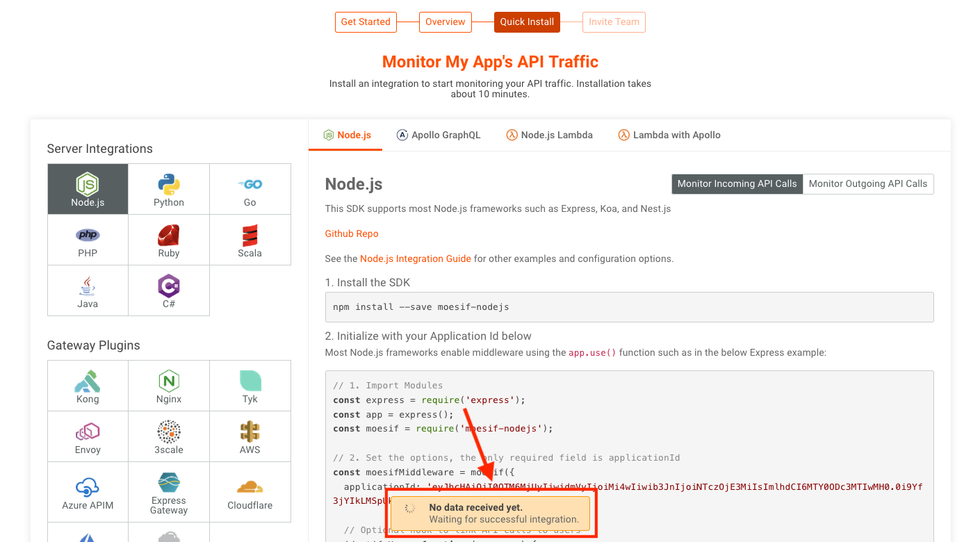Choose the Go integration
The image size is (980, 542).
[250, 188]
